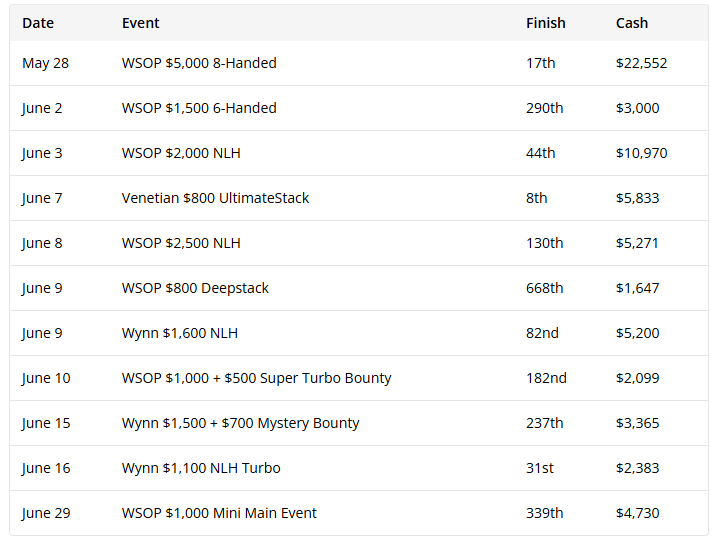Select the WSOP $5,000 8-Handed event

click(199, 63)
